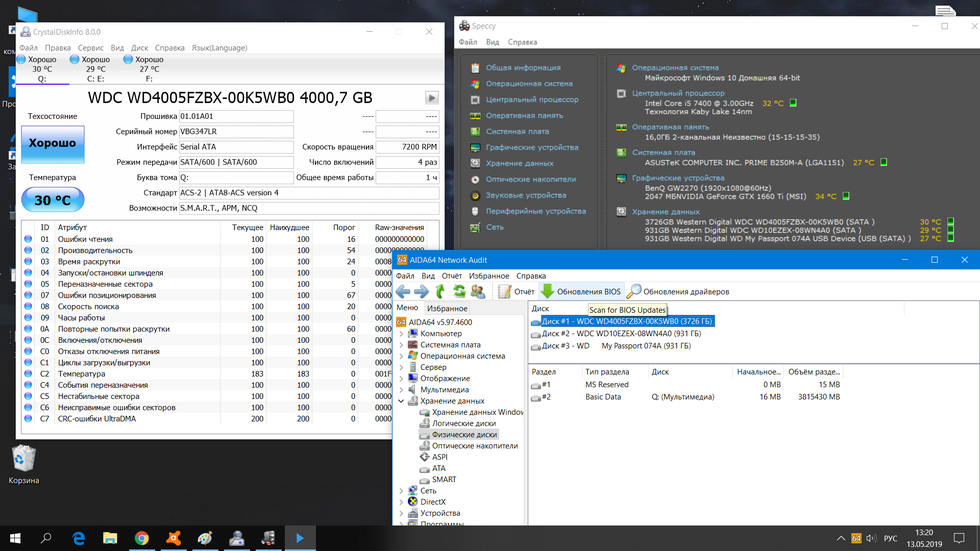Open notification center in system tray

[959, 538]
